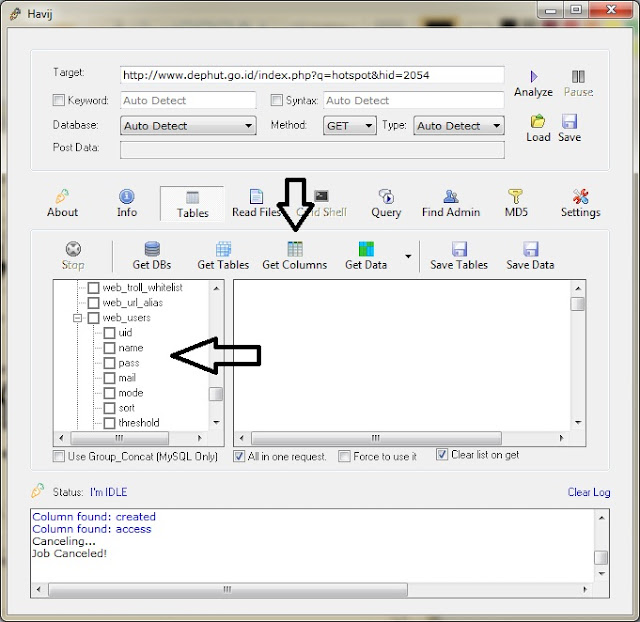
Task: Collapse the web_users tree node
Action: [77, 318]
